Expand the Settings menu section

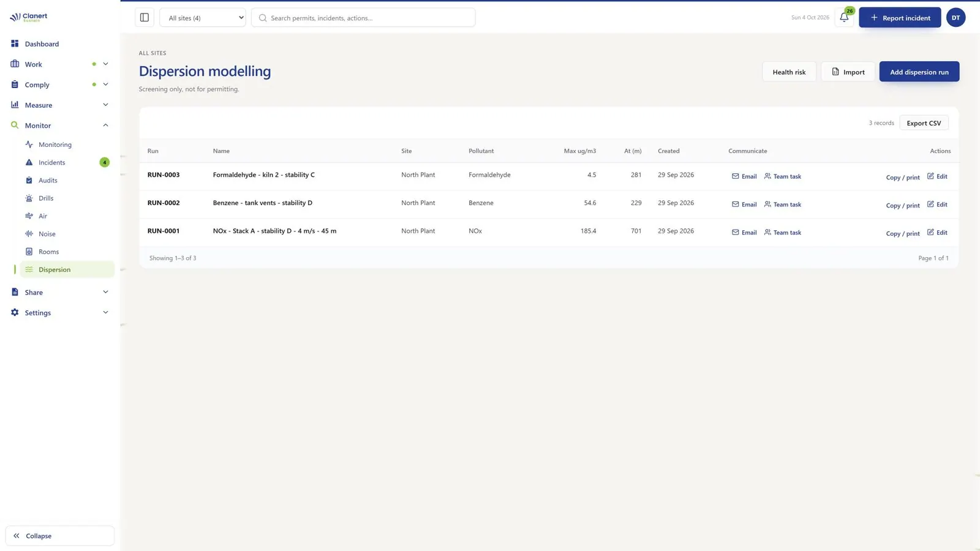pos(60,313)
